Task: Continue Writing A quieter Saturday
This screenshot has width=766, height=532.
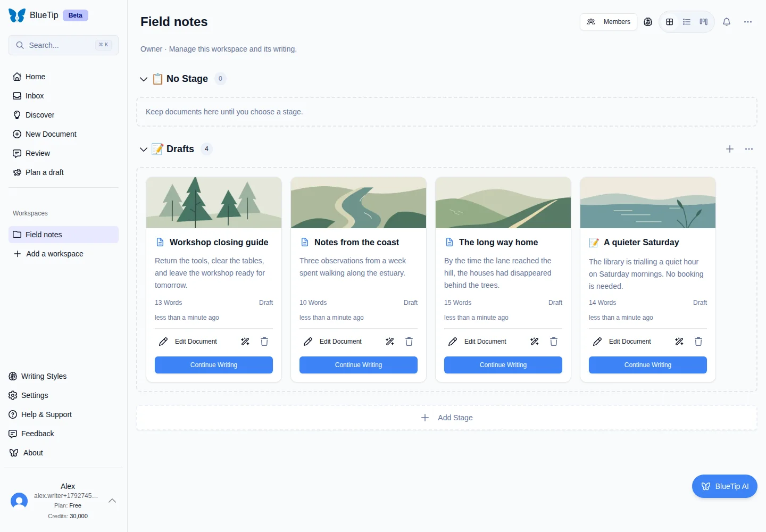Action: click(x=648, y=365)
